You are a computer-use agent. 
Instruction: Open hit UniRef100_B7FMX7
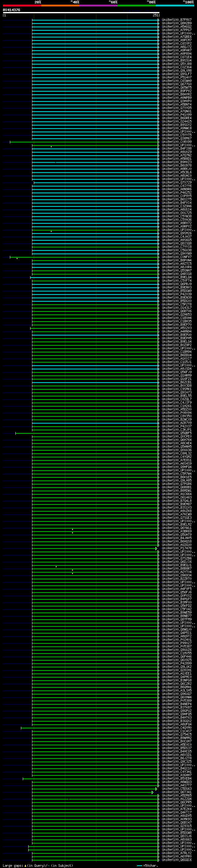[x=176, y=20]
